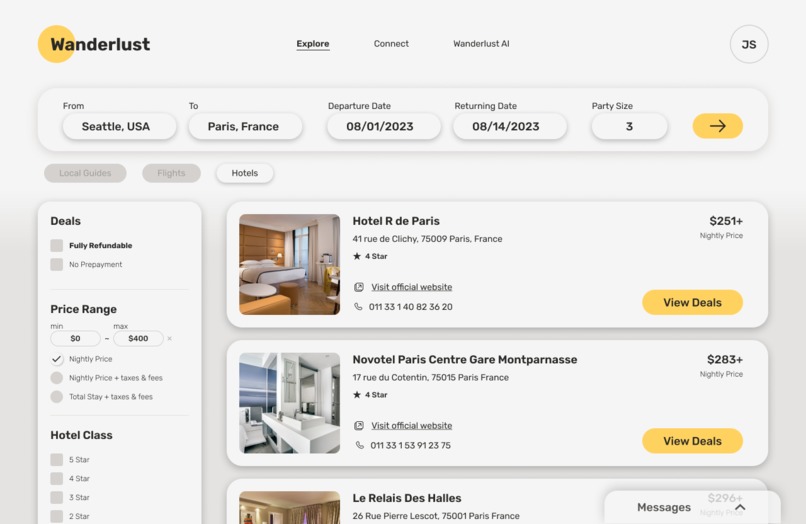Visit official website of Hotel R de Paris

(412, 287)
